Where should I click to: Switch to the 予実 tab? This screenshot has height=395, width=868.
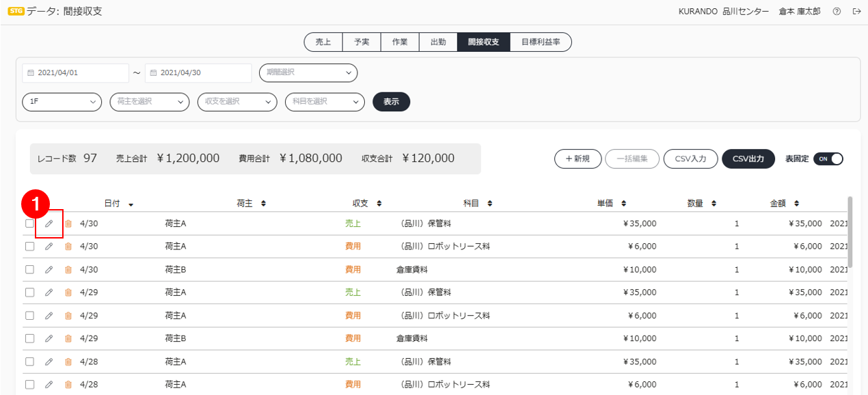(362, 42)
